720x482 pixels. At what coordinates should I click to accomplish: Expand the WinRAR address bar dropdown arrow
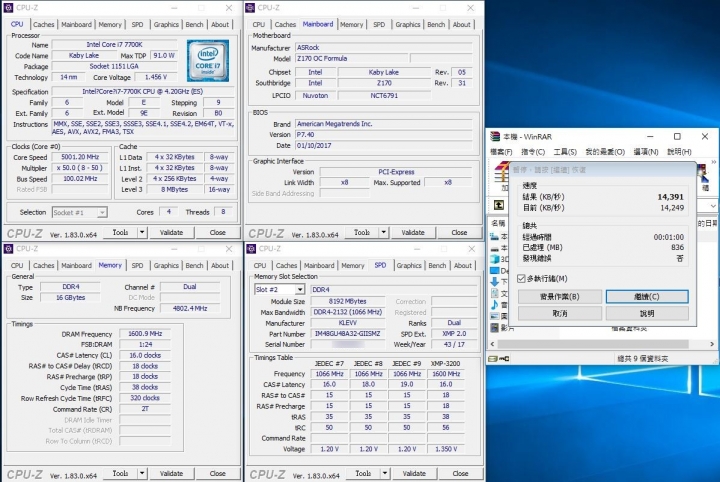713,205
